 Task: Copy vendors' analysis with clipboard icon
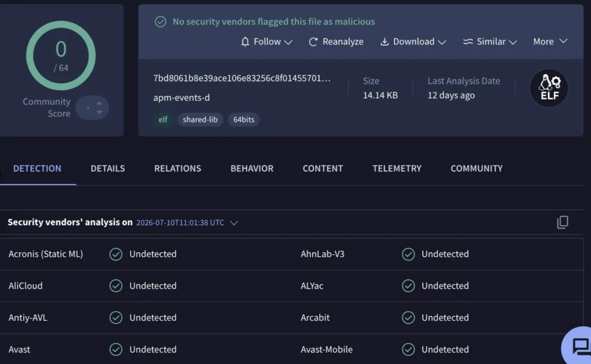(x=563, y=222)
